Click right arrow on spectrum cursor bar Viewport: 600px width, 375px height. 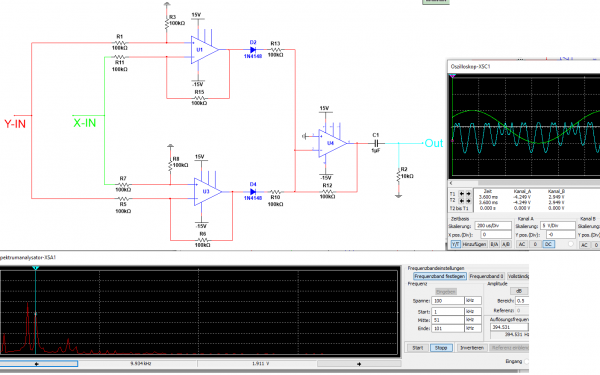(x=359, y=364)
